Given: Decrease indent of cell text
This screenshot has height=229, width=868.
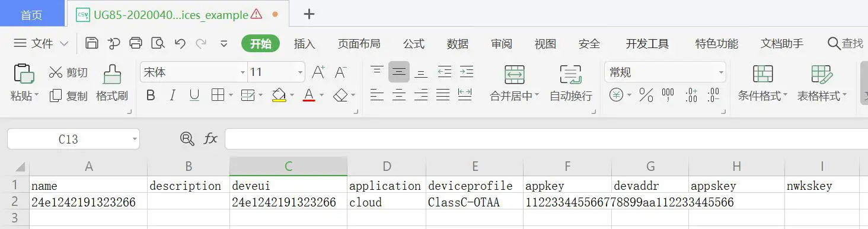Looking at the screenshot, I should coord(444,72).
